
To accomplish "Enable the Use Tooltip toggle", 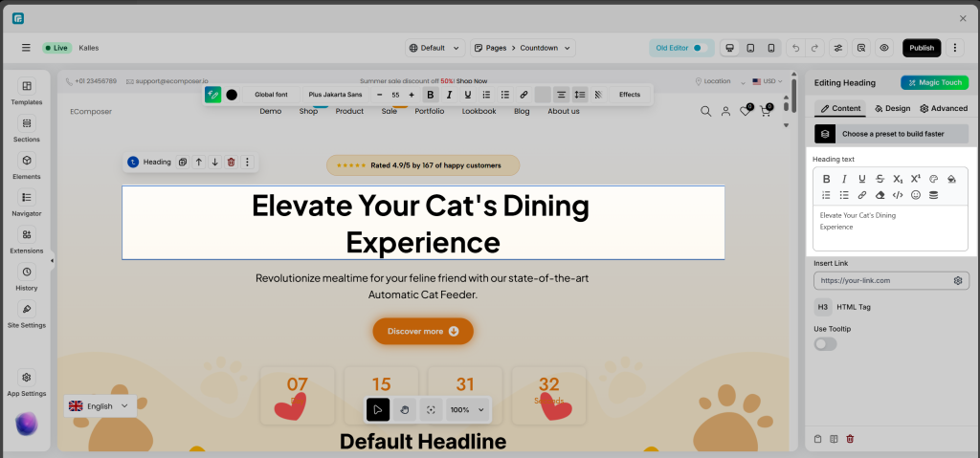I will click(x=825, y=343).
